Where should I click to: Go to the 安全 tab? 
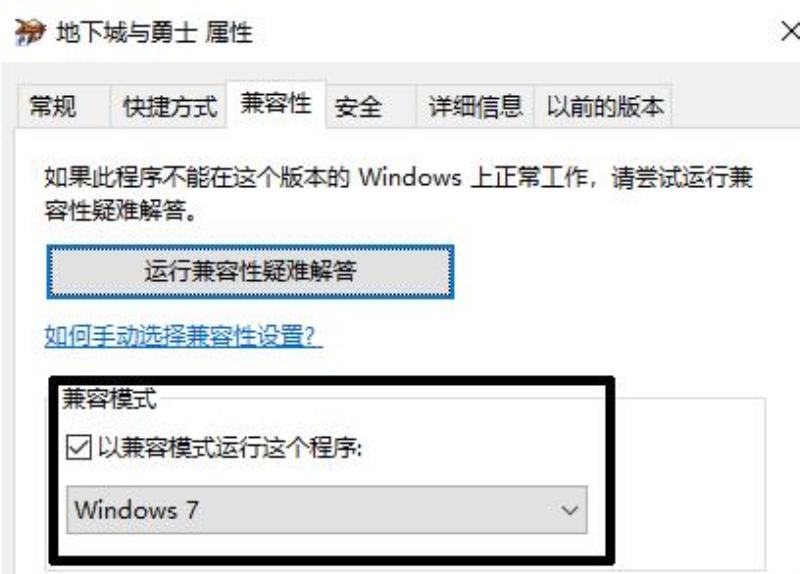point(359,107)
